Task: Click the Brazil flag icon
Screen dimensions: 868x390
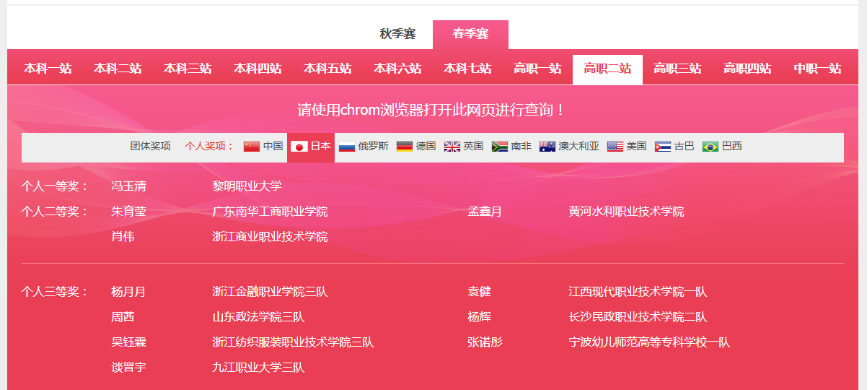Action: 710,147
